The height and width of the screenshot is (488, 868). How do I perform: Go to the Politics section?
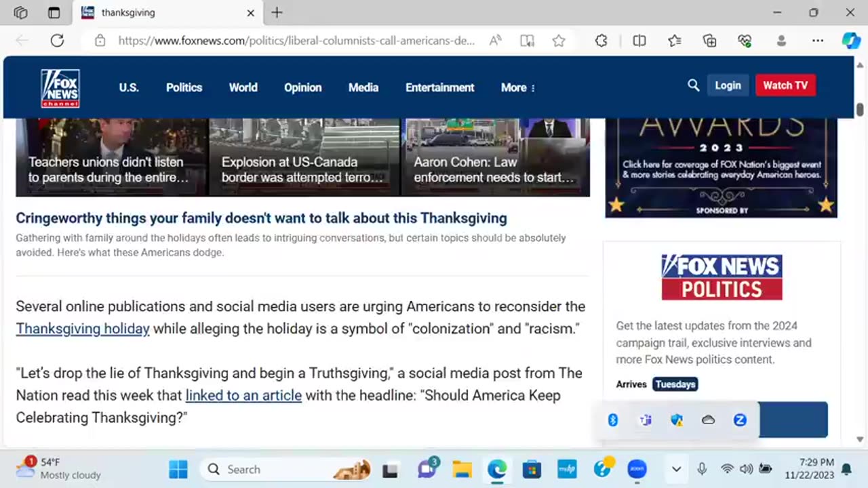tap(184, 87)
